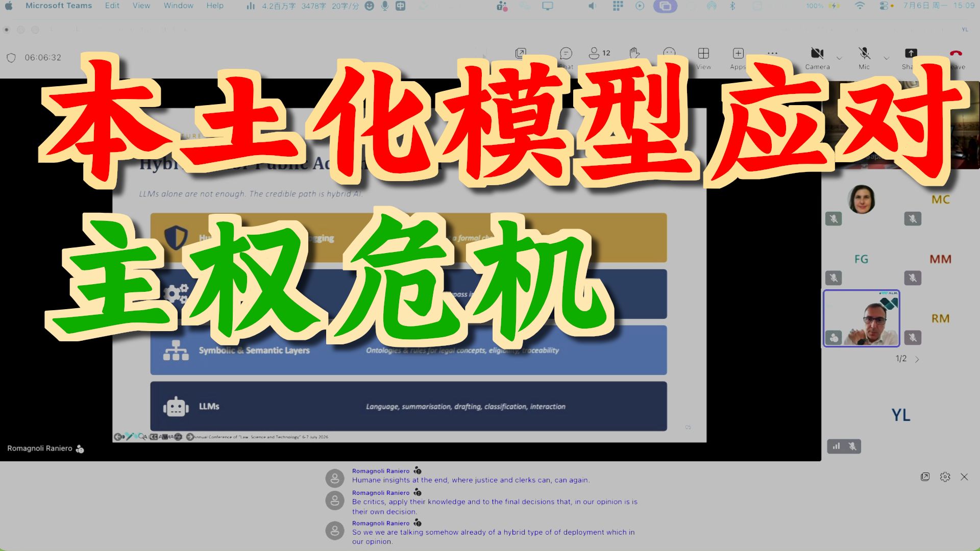The width and height of the screenshot is (980, 551).
Task: Click the Teams status icon in menu bar
Action: click(x=502, y=6)
